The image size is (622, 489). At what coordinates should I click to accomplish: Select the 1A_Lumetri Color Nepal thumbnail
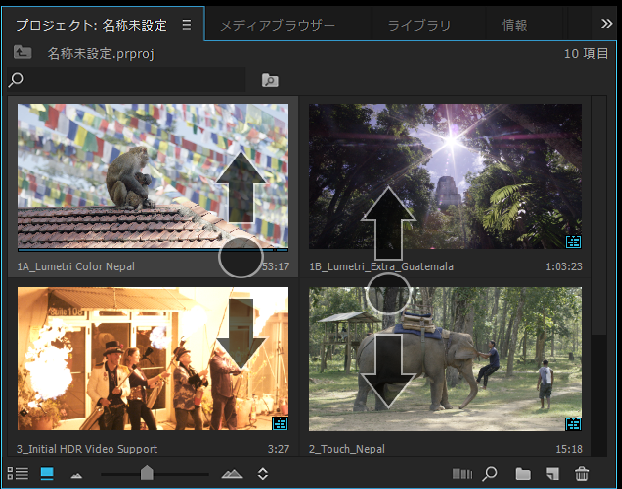[x=153, y=176]
